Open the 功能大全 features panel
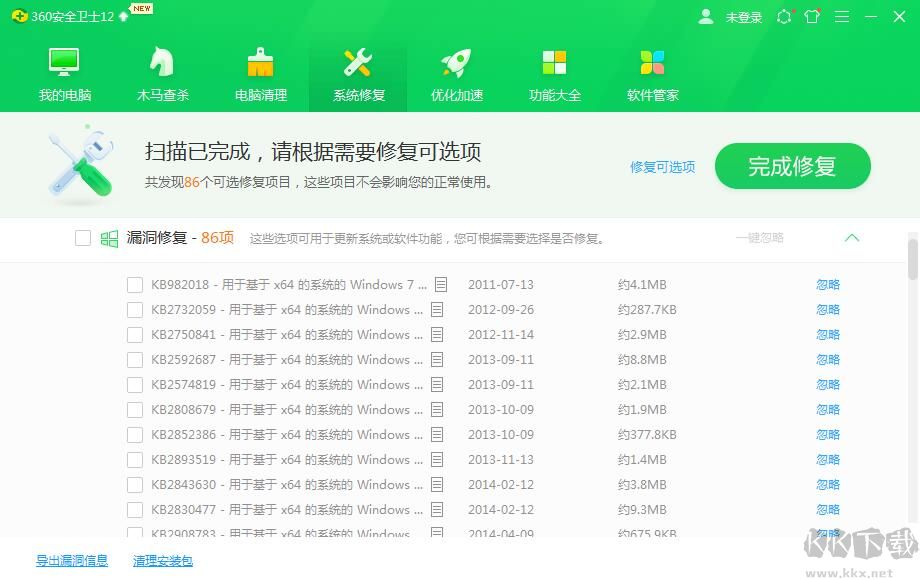Image resolution: width=920 pixels, height=580 pixels. (x=553, y=72)
